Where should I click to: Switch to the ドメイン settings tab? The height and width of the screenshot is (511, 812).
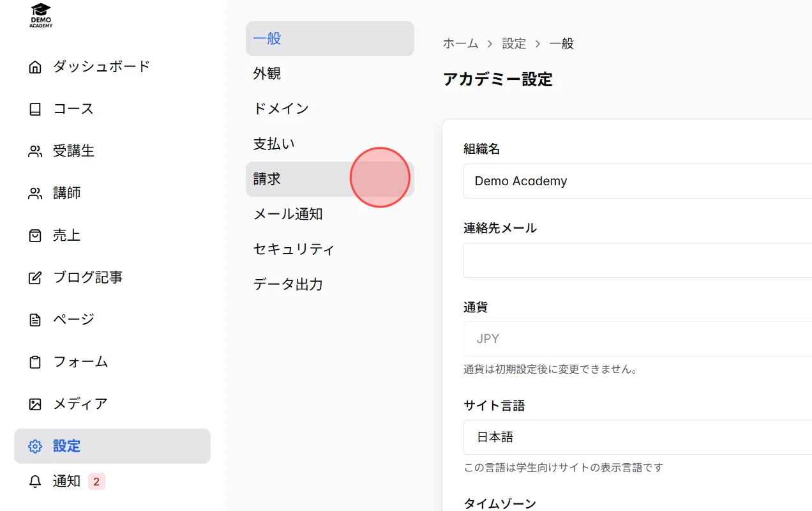pyautogui.click(x=330, y=109)
